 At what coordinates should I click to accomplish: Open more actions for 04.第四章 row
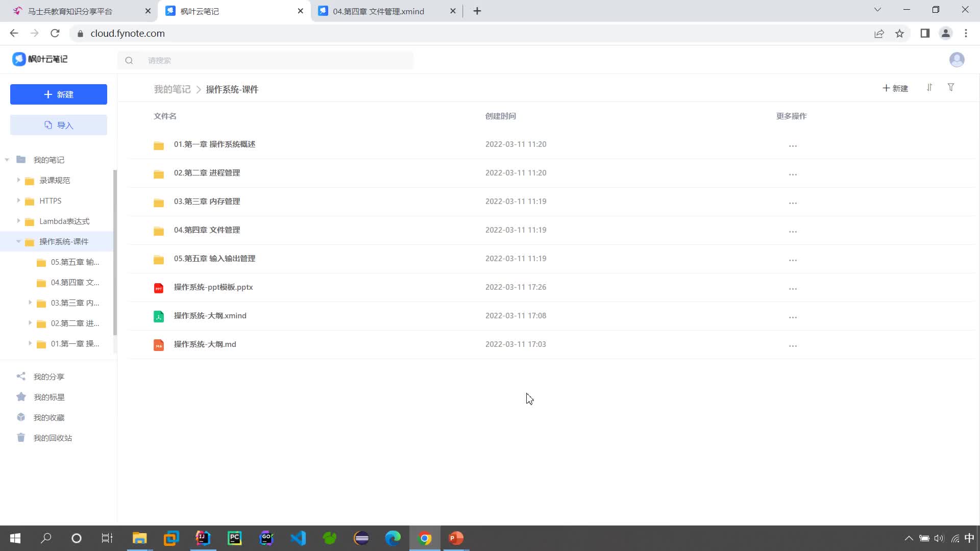(x=793, y=232)
